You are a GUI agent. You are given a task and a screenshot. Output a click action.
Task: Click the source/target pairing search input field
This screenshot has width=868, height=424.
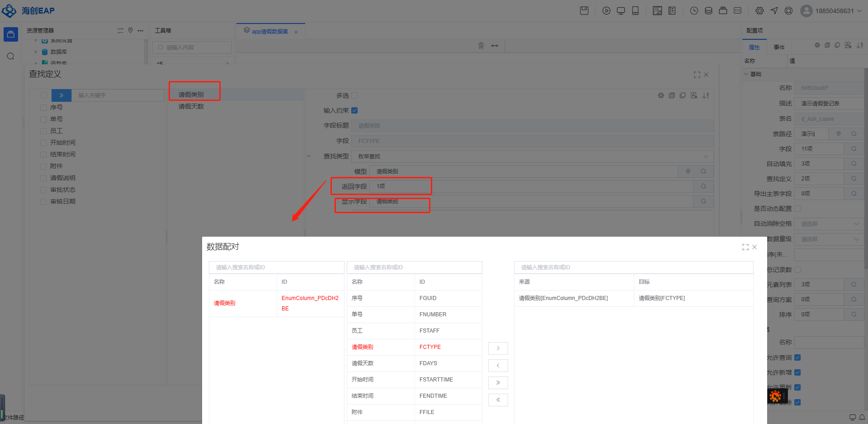coord(633,267)
